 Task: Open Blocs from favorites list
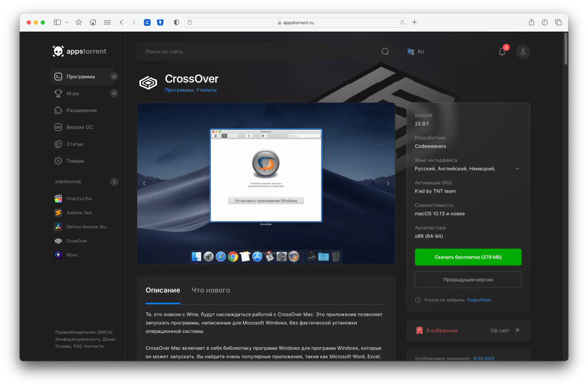(66, 255)
